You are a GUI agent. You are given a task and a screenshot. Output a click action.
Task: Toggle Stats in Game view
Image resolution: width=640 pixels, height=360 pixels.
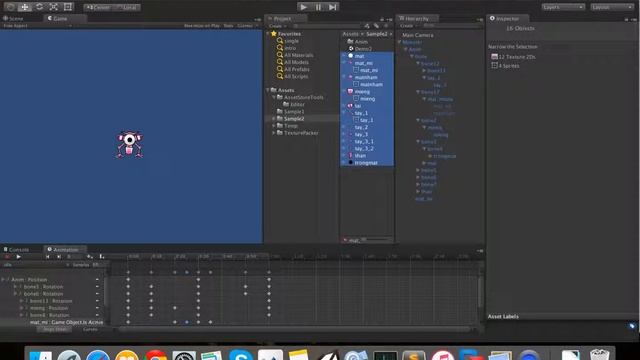(x=229, y=26)
